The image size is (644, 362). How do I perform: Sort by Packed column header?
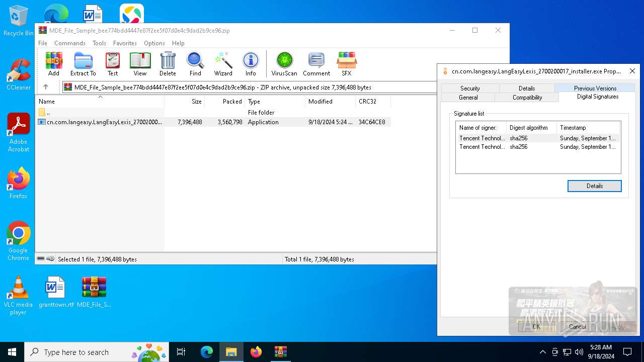pyautogui.click(x=225, y=101)
